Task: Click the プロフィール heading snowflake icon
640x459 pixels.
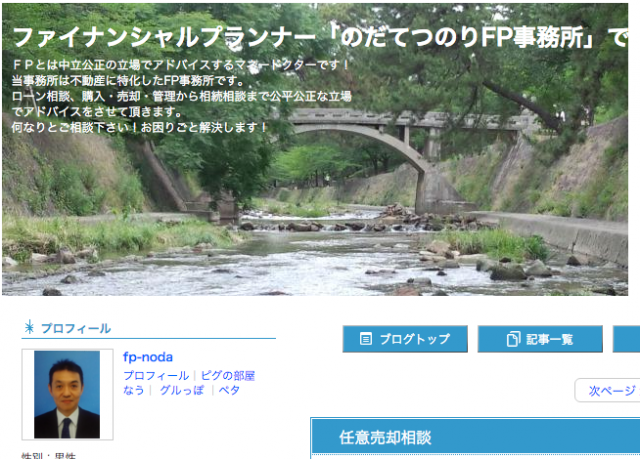Action: [29, 327]
